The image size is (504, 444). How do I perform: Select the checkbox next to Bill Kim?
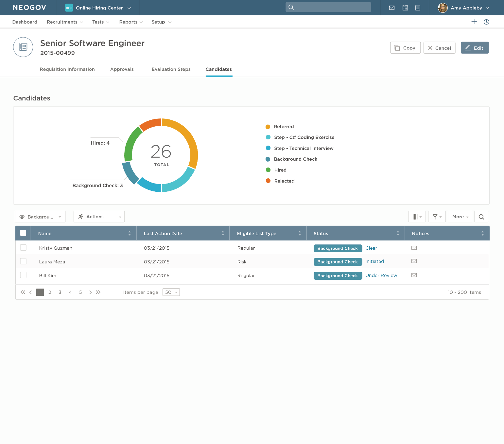[23, 275]
